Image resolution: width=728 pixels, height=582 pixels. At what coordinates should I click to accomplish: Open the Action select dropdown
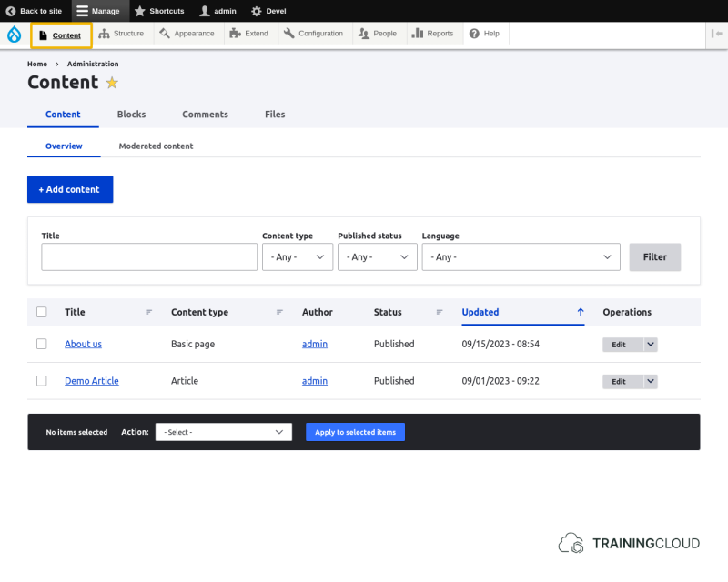(224, 432)
